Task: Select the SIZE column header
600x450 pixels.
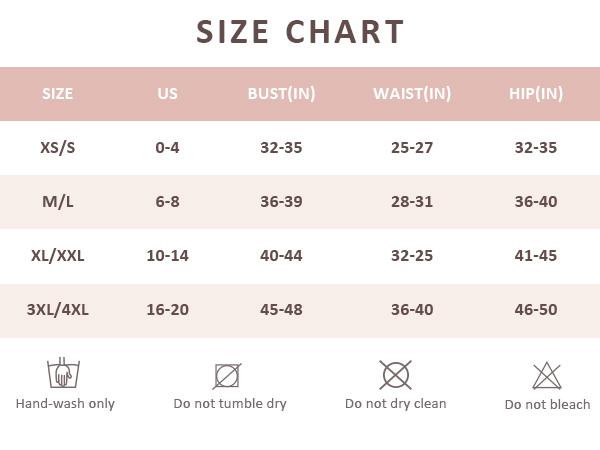Action: pyautogui.click(x=58, y=94)
